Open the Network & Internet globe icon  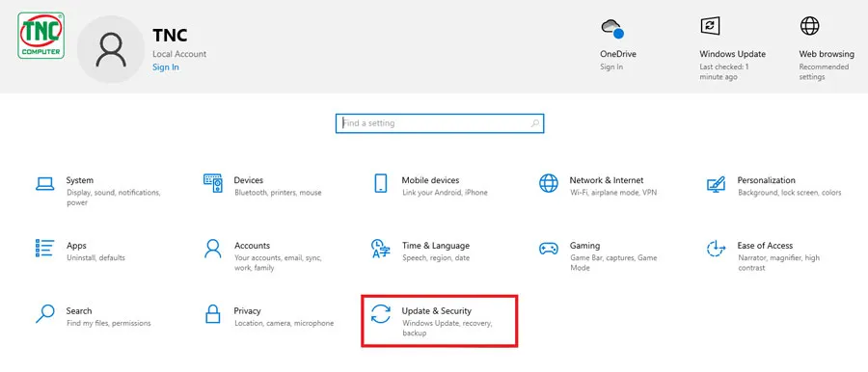(549, 183)
